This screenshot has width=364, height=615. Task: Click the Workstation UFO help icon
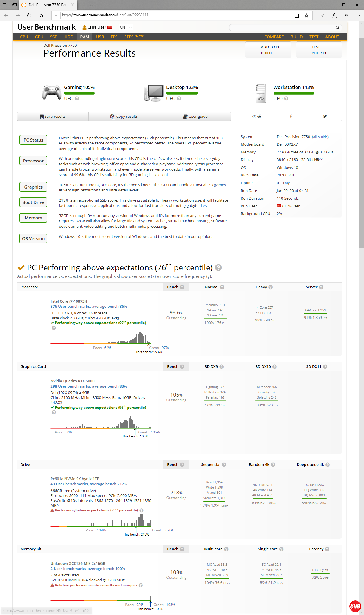pyautogui.click(x=286, y=98)
